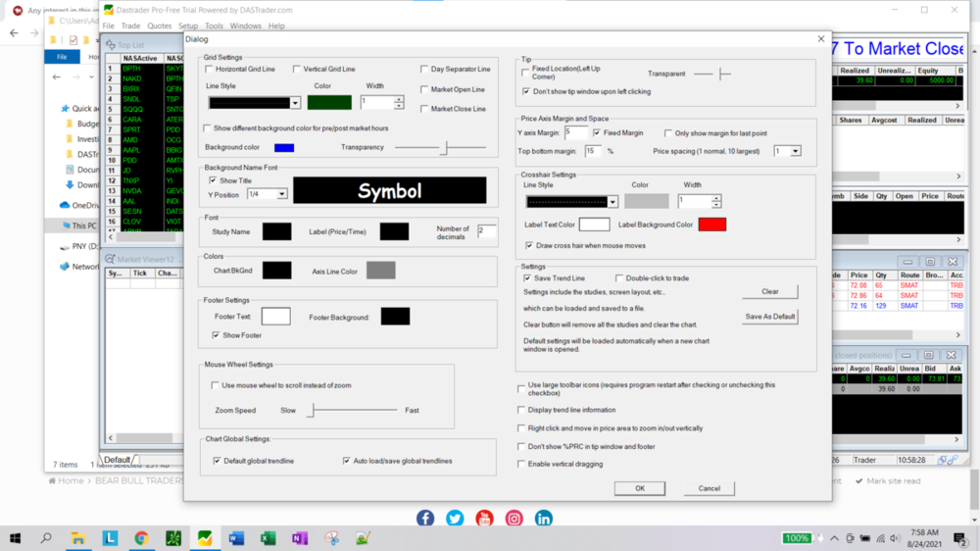Open Microsoft Word from the taskbar
This screenshot has width=980, height=551.
(237, 538)
